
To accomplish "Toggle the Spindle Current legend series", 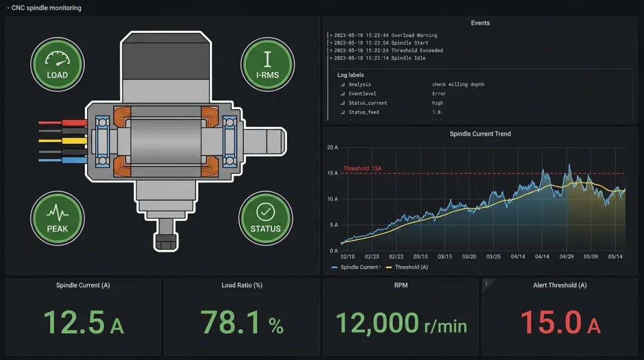I will coord(359,267).
